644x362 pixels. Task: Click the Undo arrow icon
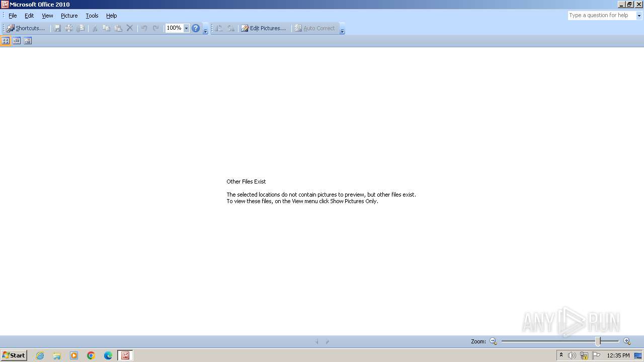[144, 28]
